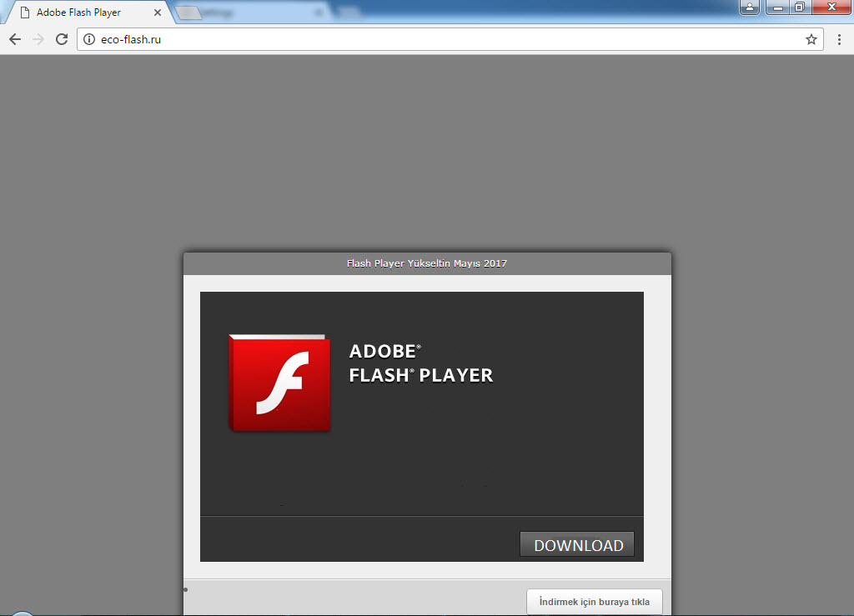This screenshot has height=616, width=854.
Task: Minimize the Chrome window
Action: (x=778, y=7)
